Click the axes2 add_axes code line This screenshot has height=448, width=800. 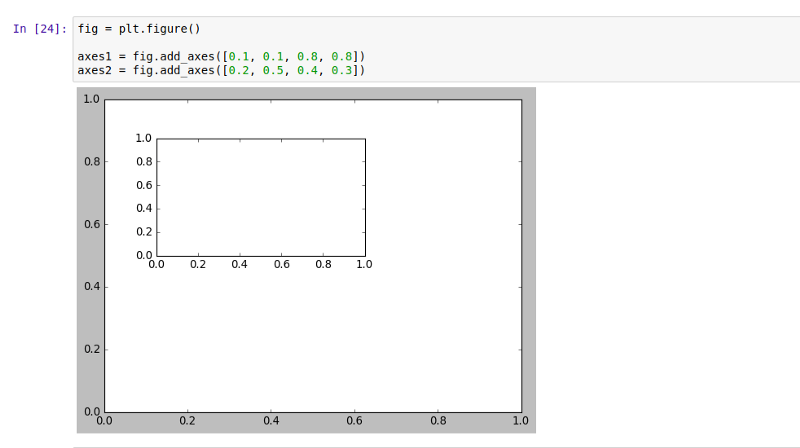[221, 70]
